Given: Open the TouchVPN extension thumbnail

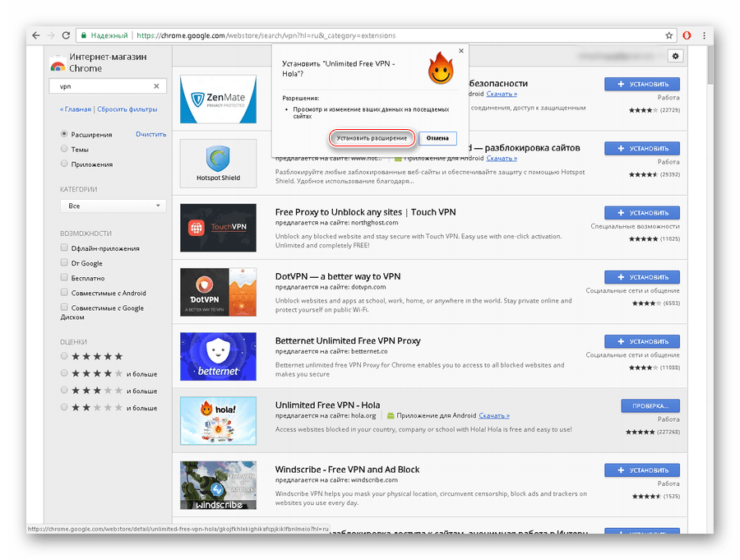Looking at the screenshot, I should tap(218, 228).
